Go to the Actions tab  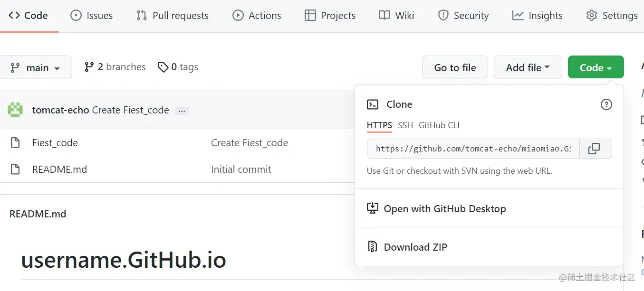[x=257, y=16]
